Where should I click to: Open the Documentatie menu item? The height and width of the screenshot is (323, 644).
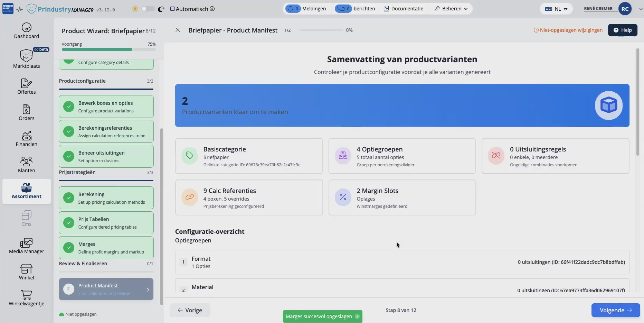tap(403, 9)
